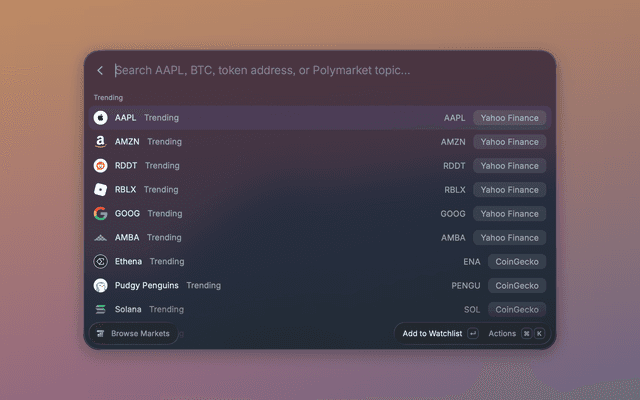640x400 pixels.
Task: Click the Reddit logo icon for RDDT
Action: pyautogui.click(x=100, y=166)
